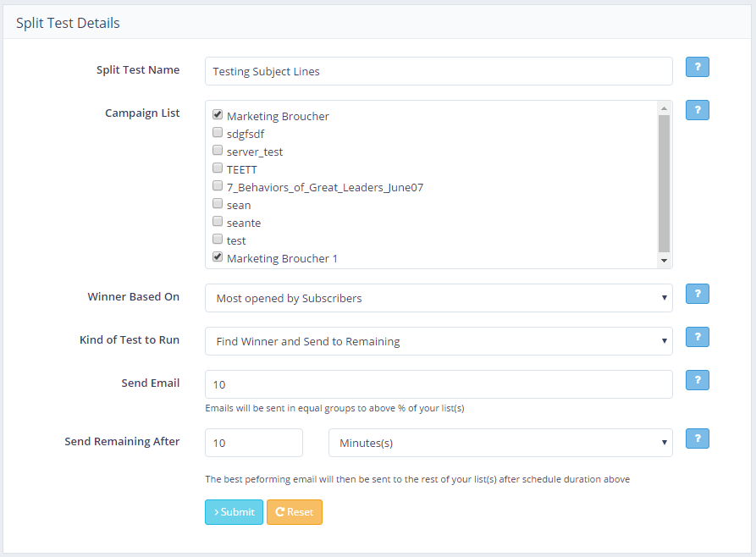756x557 pixels.
Task: Click help icon beside Campaign List
Action: pos(697,110)
